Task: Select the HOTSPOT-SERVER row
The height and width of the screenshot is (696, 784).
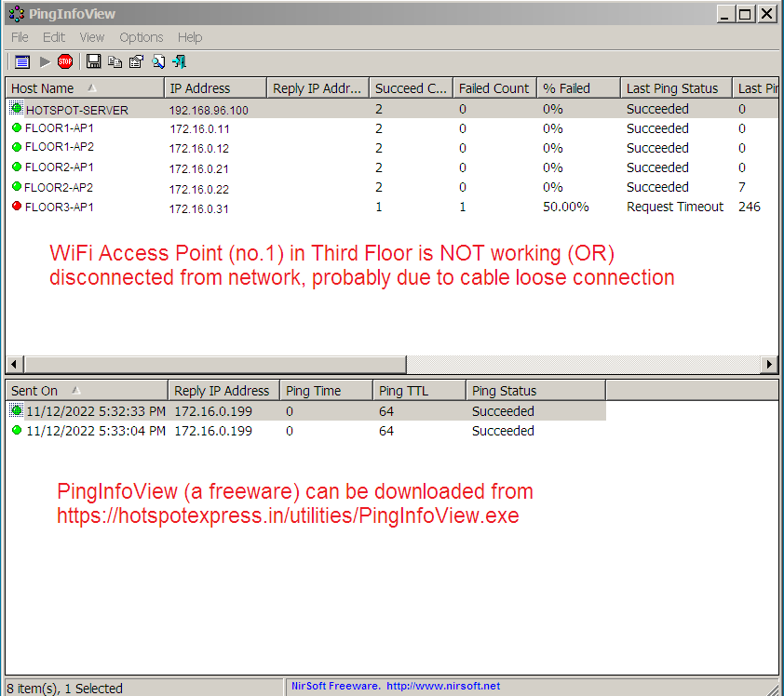Action: point(76,110)
